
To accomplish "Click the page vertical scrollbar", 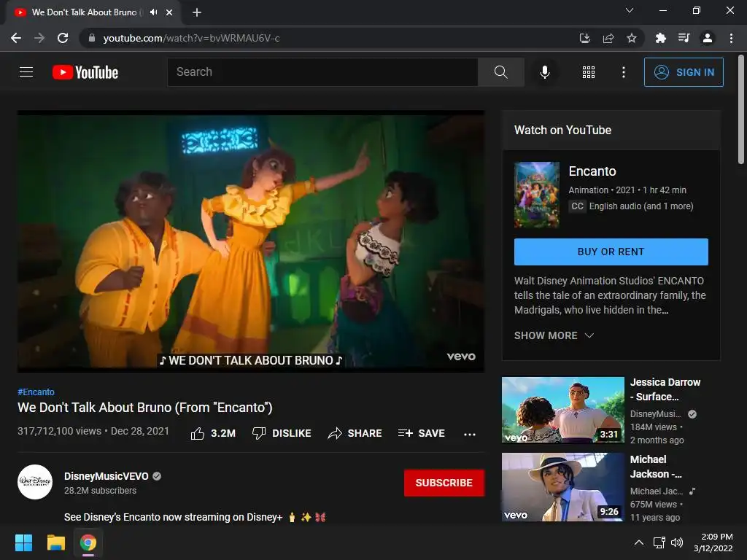I will [741, 109].
